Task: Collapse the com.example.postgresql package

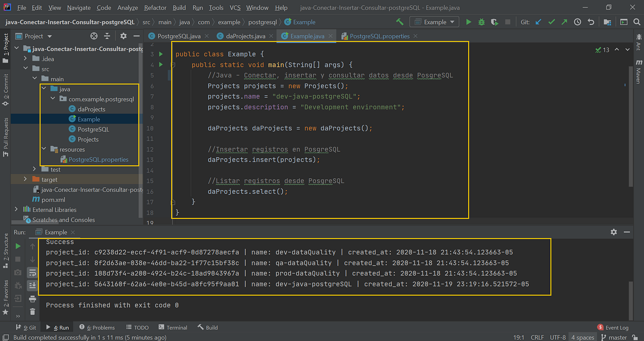Action: click(x=52, y=99)
